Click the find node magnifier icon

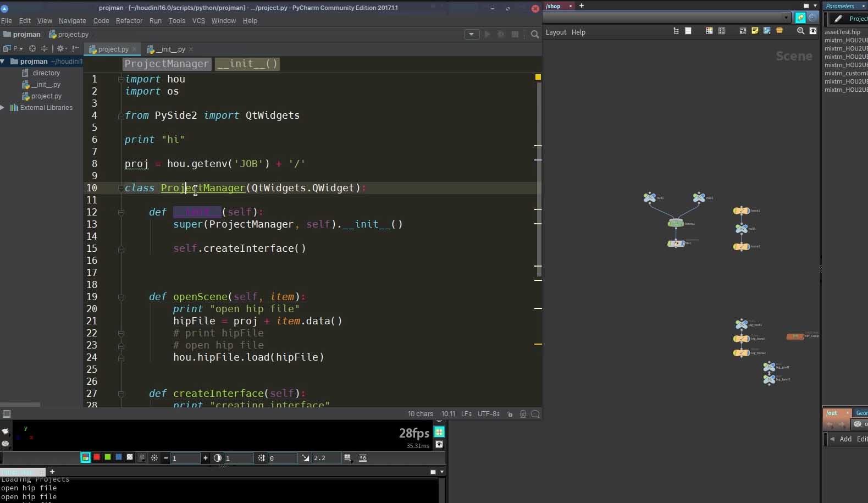pos(800,31)
